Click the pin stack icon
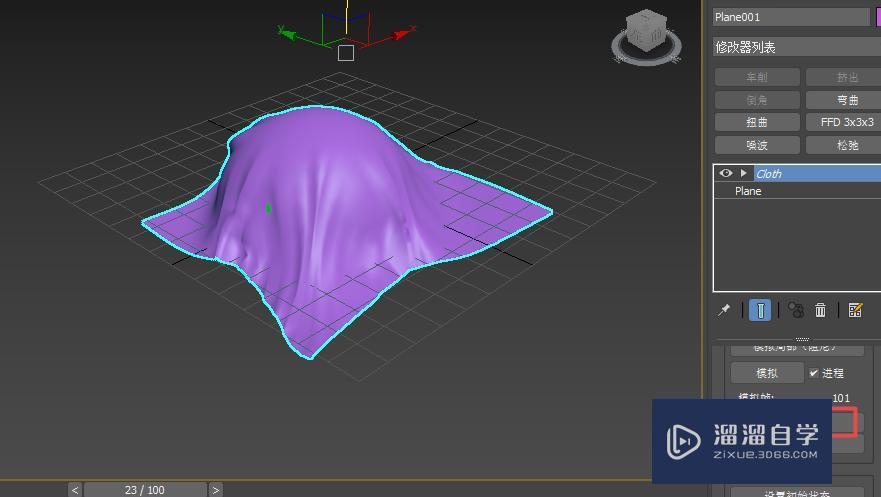The width and height of the screenshot is (881, 497). click(724, 310)
